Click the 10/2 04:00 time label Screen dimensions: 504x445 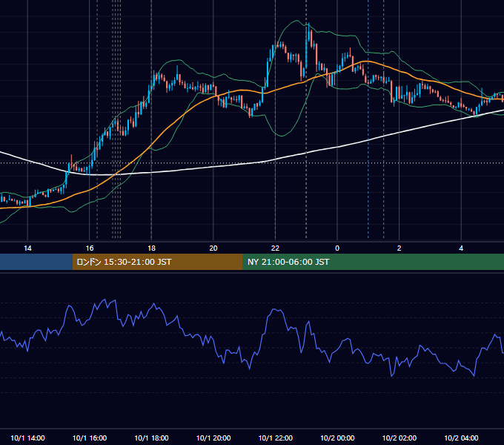pos(461,438)
